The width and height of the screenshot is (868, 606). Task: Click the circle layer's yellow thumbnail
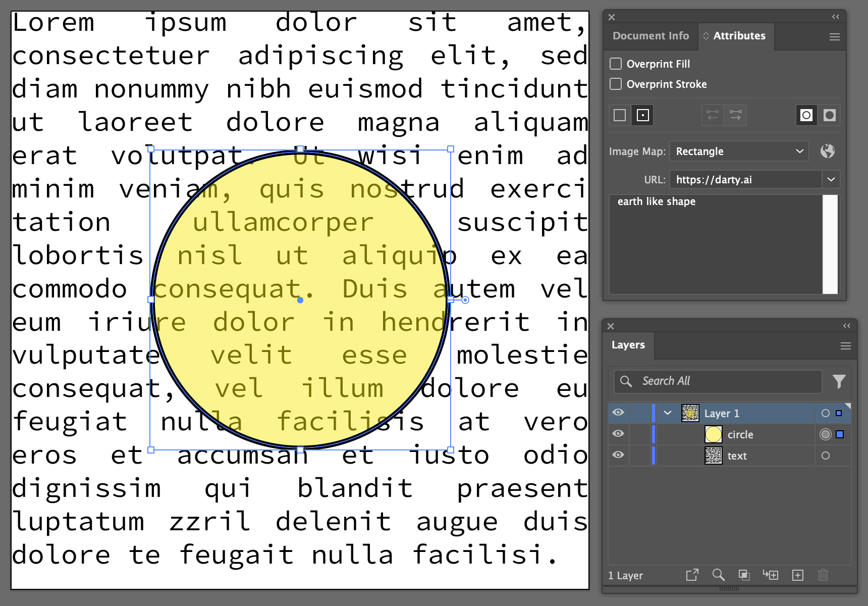point(713,434)
